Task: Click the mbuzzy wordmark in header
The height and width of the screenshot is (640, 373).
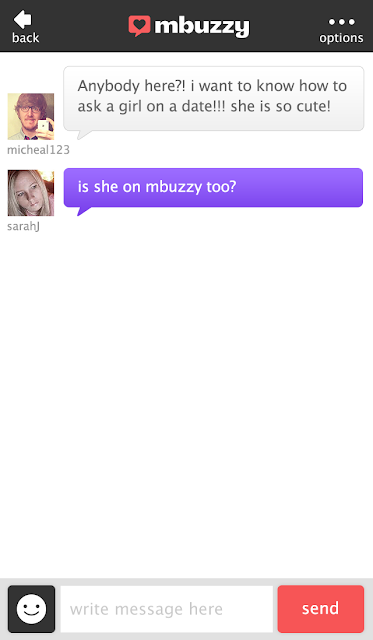Action: (202, 27)
